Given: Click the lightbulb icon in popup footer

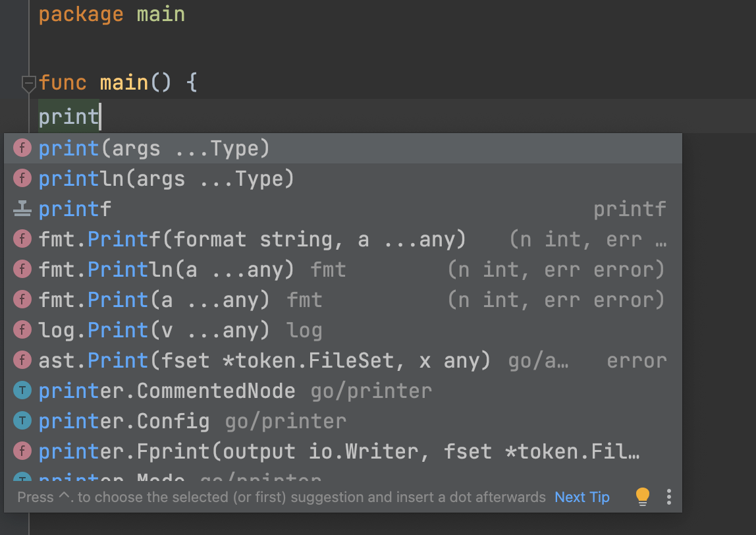Looking at the screenshot, I should tap(643, 497).
